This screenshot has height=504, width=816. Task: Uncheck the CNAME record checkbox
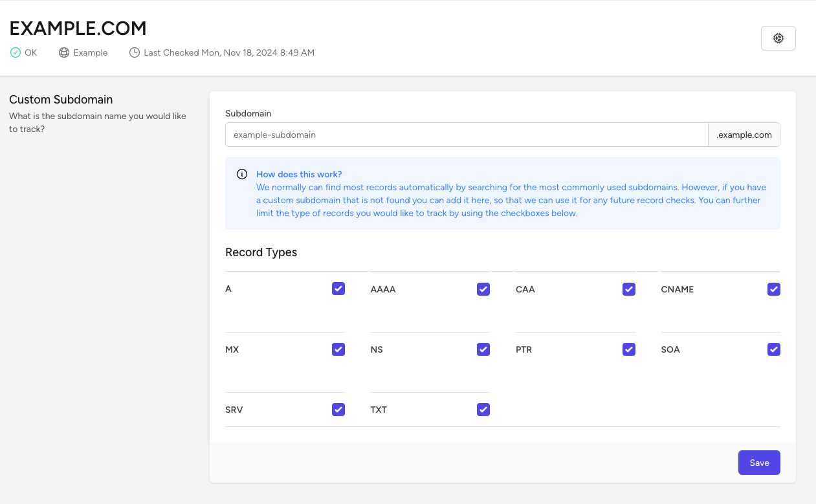tap(774, 289)
